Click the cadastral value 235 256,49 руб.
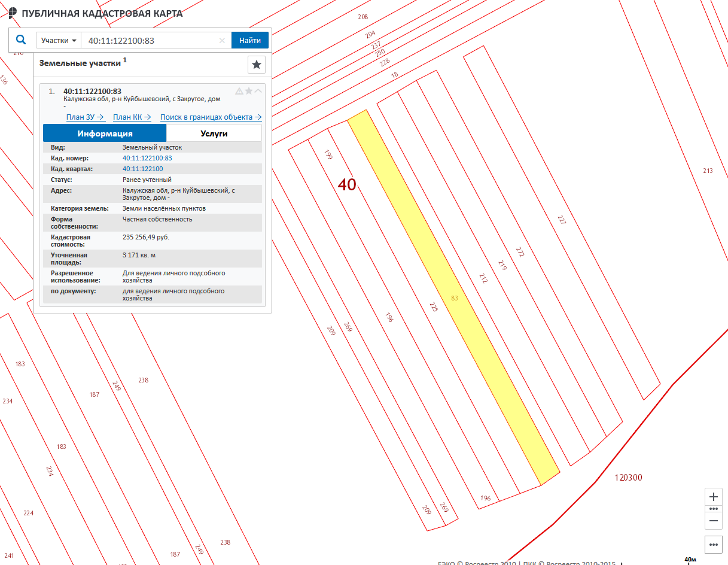The image size is (728, 565). tap(146, 237)
